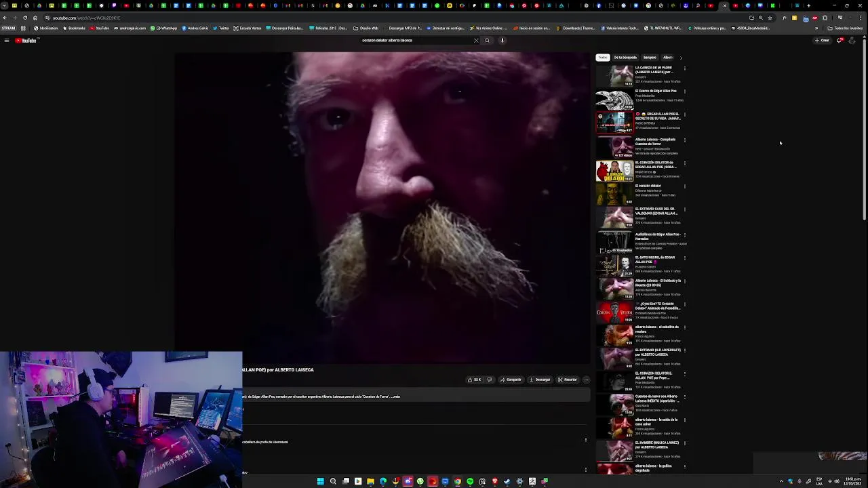Select the 'Todos' filter chip

(x=603, y=58)
